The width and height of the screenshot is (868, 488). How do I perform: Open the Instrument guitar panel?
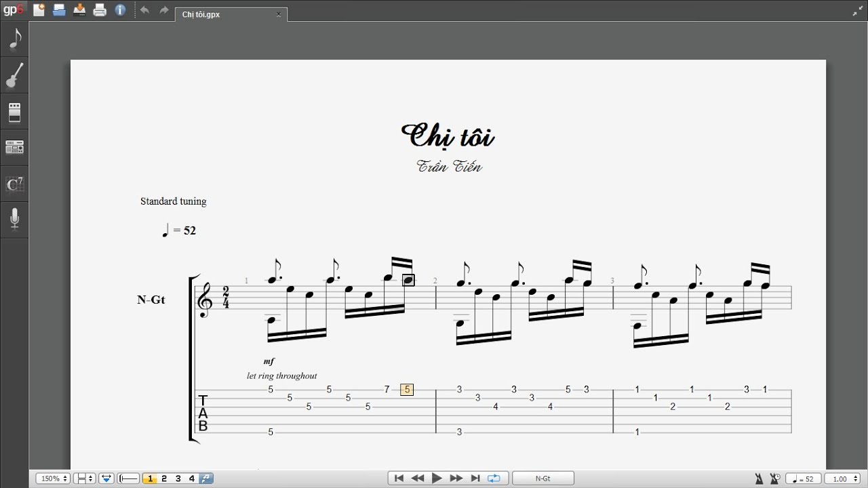[x=14, y=75]
